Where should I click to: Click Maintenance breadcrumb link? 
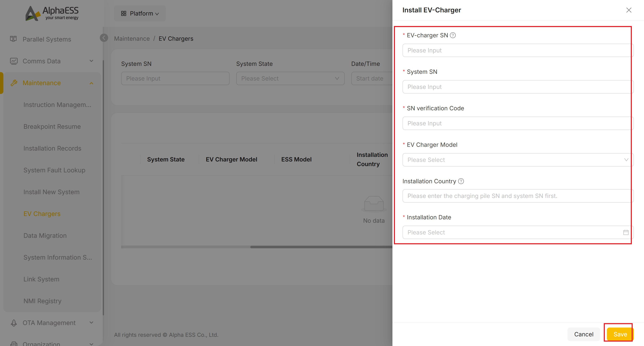[132, 39]
